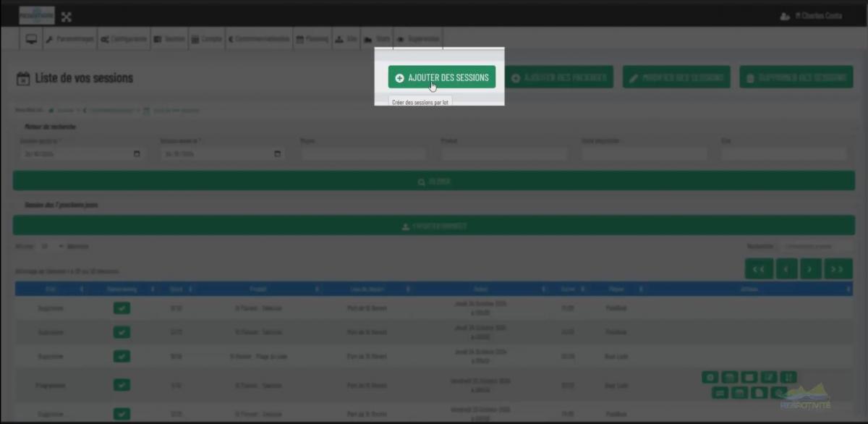Click the wide green export data button
The height and width of the screenshot is (424, 868).
(434, 226)
